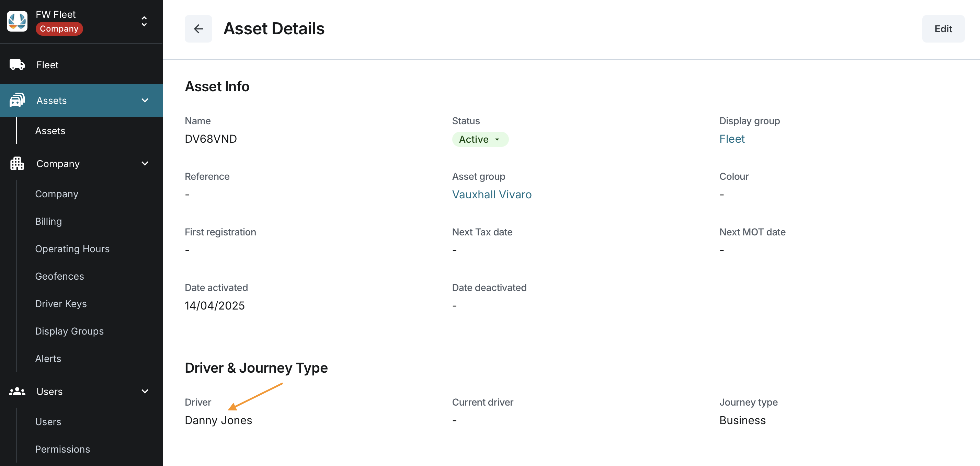Viewport: 980px width, 466px height.
Task: Select Geofences in the sidebar
Action: (59, 276)
